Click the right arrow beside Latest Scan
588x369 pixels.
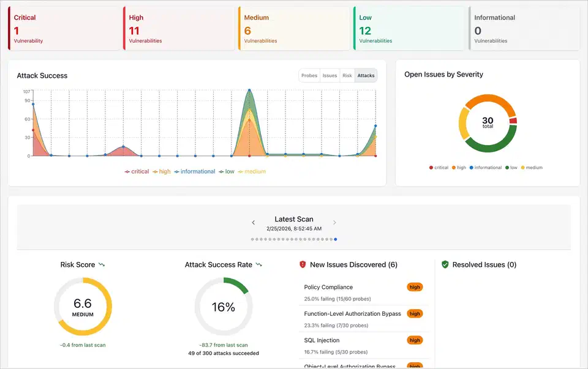tap(334, 223)
